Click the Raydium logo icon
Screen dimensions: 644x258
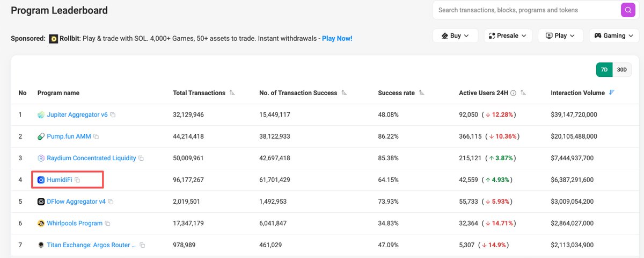(41, 158)
